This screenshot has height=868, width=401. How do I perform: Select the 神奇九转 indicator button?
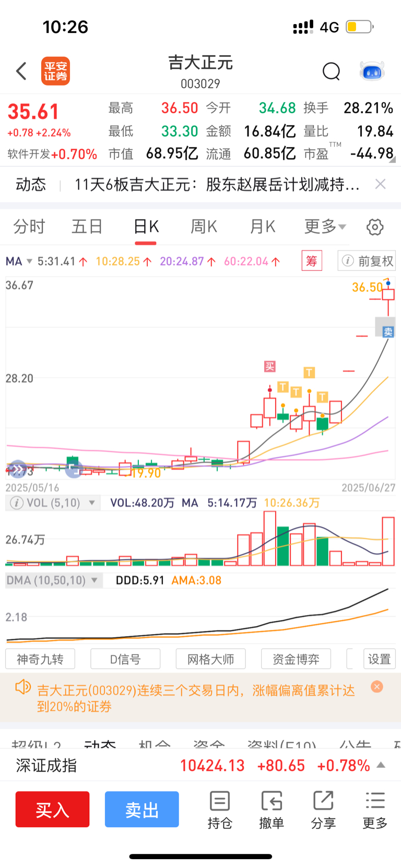(40, 659)
